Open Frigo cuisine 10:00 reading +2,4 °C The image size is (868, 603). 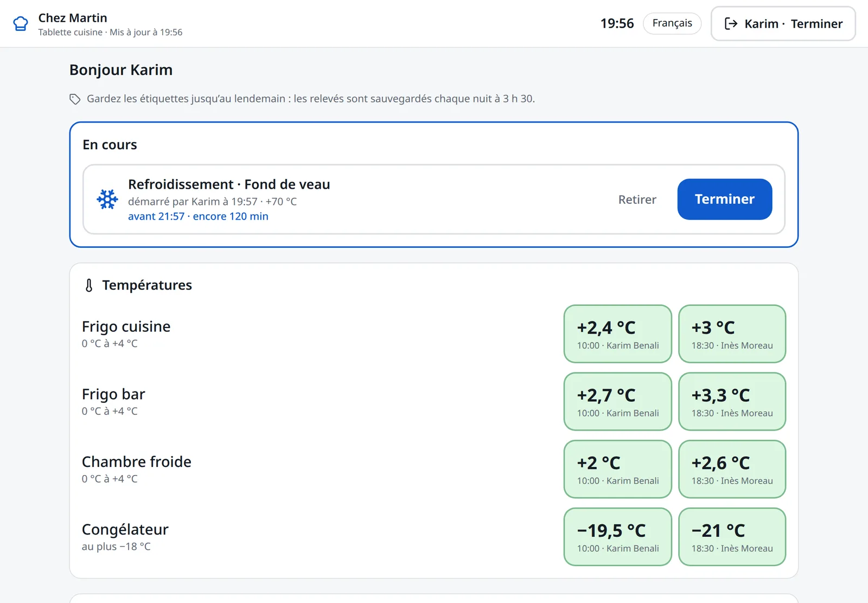tap(618, 333)
